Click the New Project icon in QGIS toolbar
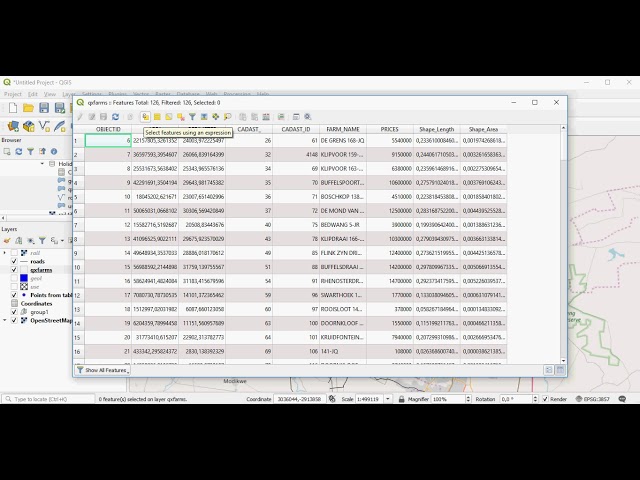 [13, 108]
